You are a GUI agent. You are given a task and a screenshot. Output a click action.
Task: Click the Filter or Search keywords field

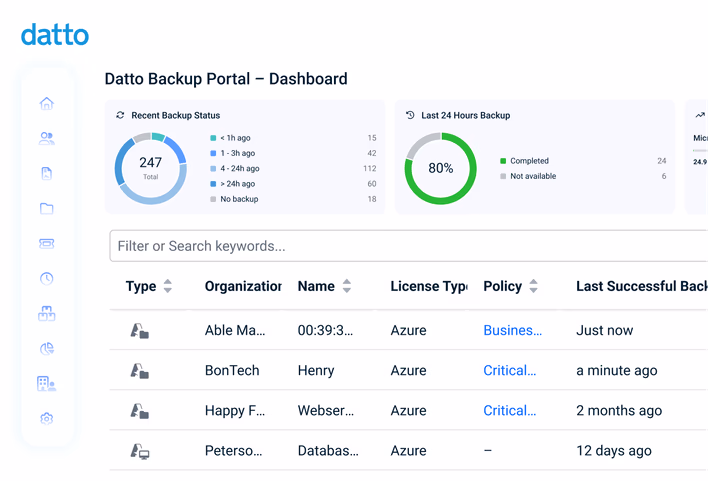409,246
